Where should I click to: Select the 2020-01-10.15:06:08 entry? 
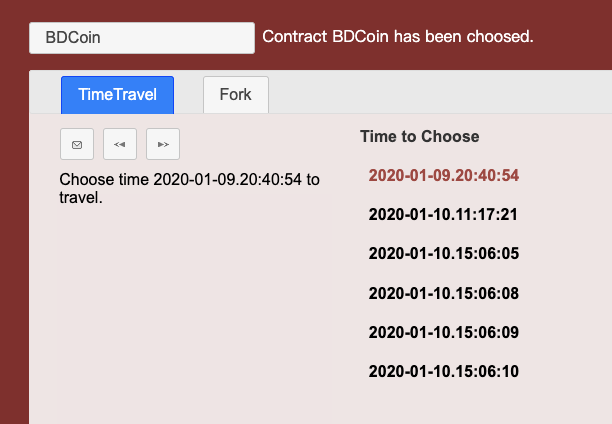[443, 293]
